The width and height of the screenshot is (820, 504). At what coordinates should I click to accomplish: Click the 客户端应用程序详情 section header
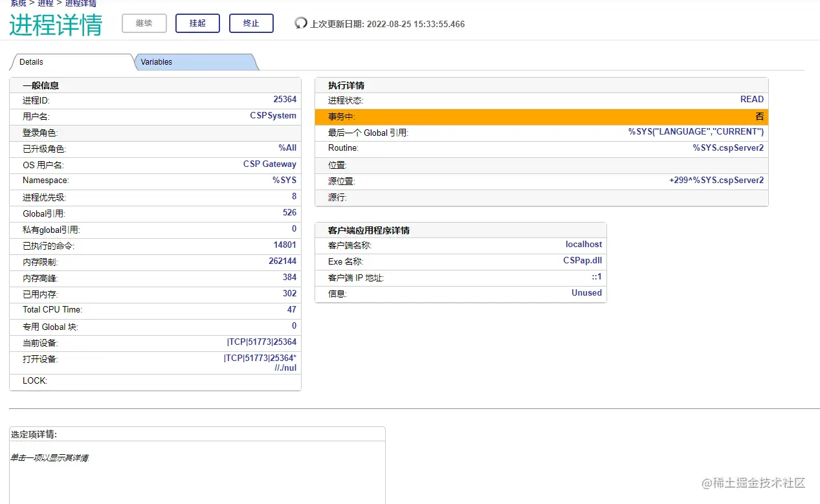[x=369, y=230]
